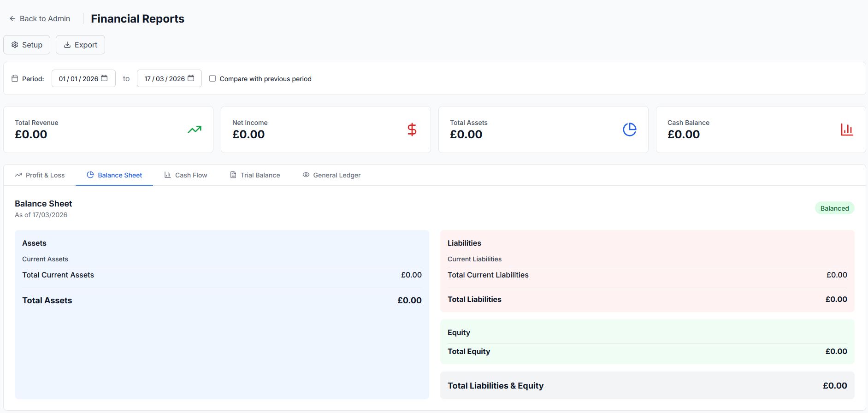Click the back arrow icon beside Admin
Screen dimensions: 868x413
click(x=12, y=18)
